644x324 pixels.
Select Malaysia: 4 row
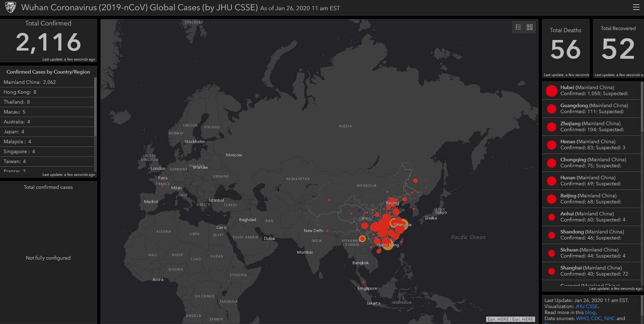47,141
